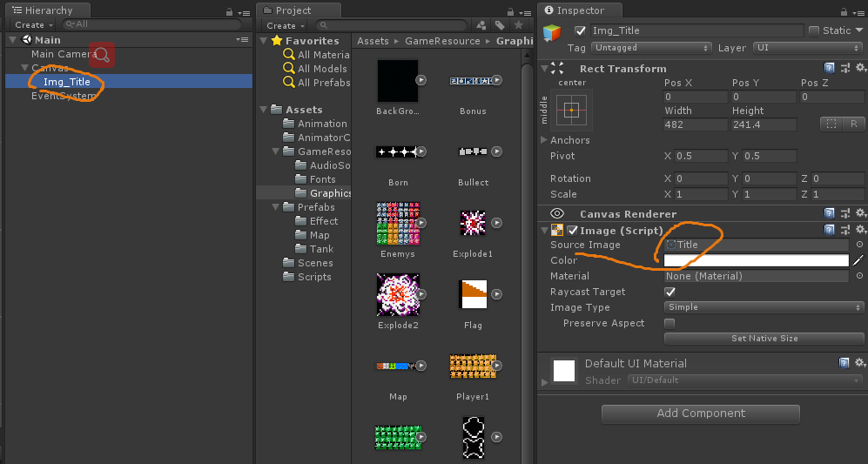Open the Static dropdown arrow
This screenshot has height=464, width=868.
(x=859, y=30)
